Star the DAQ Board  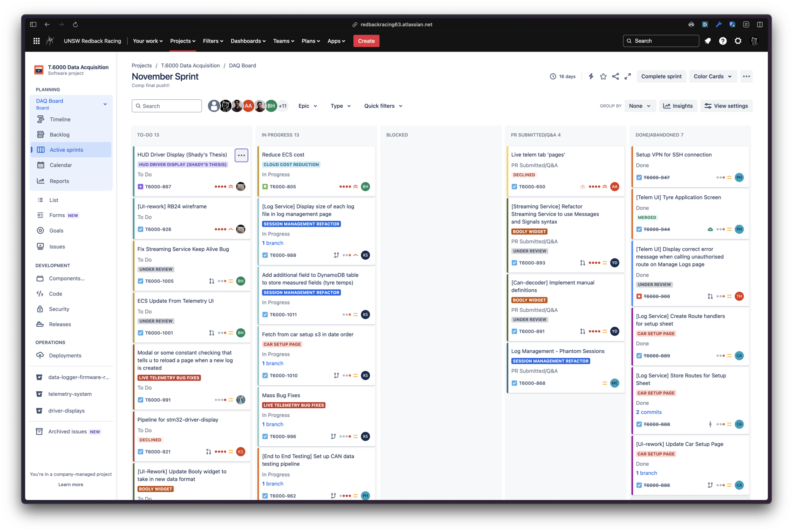click(x=603, y=76)
